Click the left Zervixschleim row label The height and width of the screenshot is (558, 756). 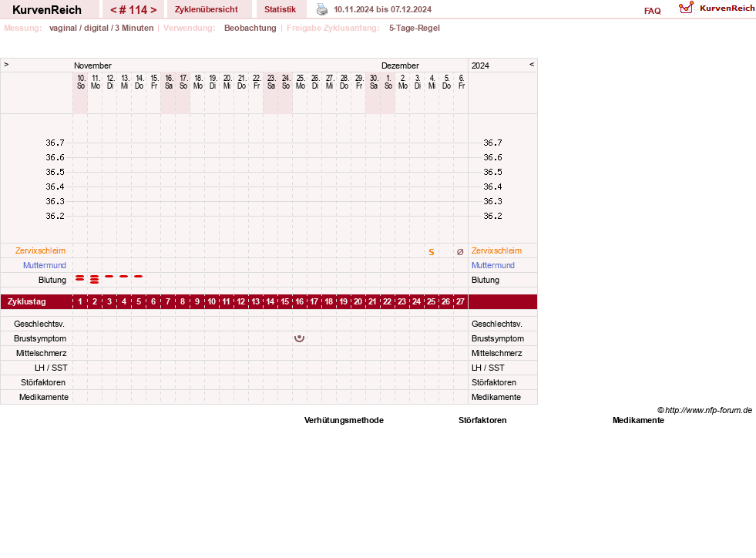[41, 250]
